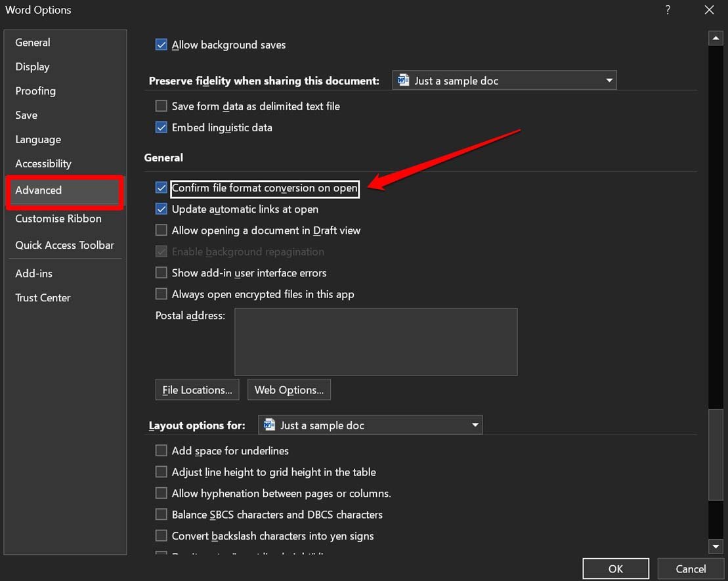The image size is (728, 581).
Task: Select the General category
Action: (65, 42)
